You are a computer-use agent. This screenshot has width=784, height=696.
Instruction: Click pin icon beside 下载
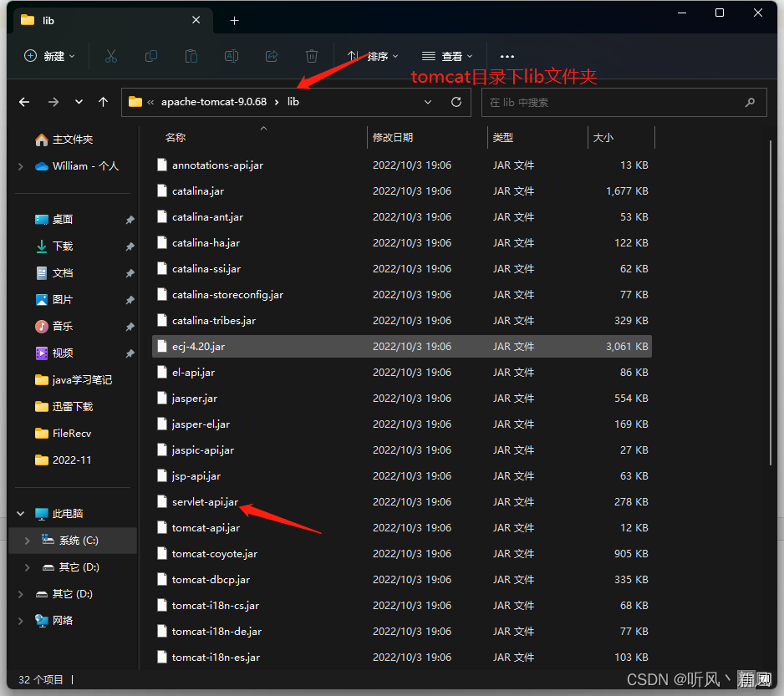tap(130, 246)
